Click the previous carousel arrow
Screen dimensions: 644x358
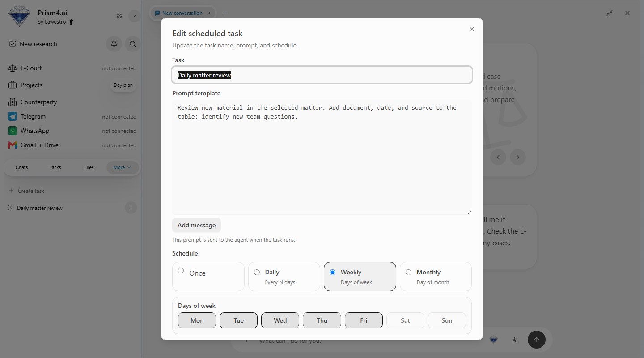[x=498, y=157]
